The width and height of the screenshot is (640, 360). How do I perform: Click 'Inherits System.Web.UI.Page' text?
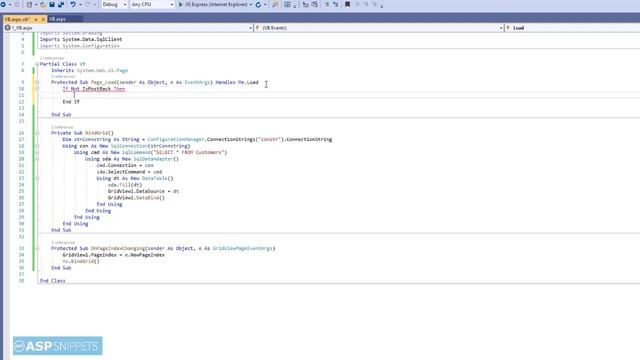pyautogui.click(x=89, y=71)
